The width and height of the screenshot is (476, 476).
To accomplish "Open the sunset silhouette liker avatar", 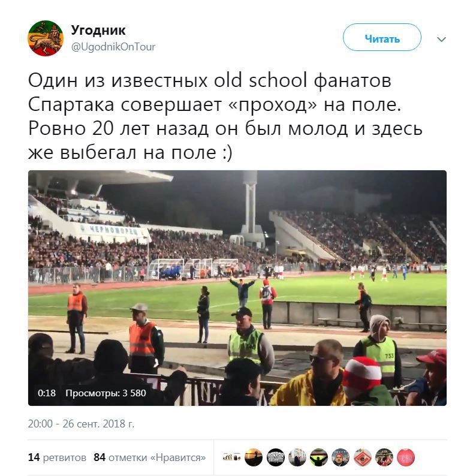I will [x=254, y=457].
